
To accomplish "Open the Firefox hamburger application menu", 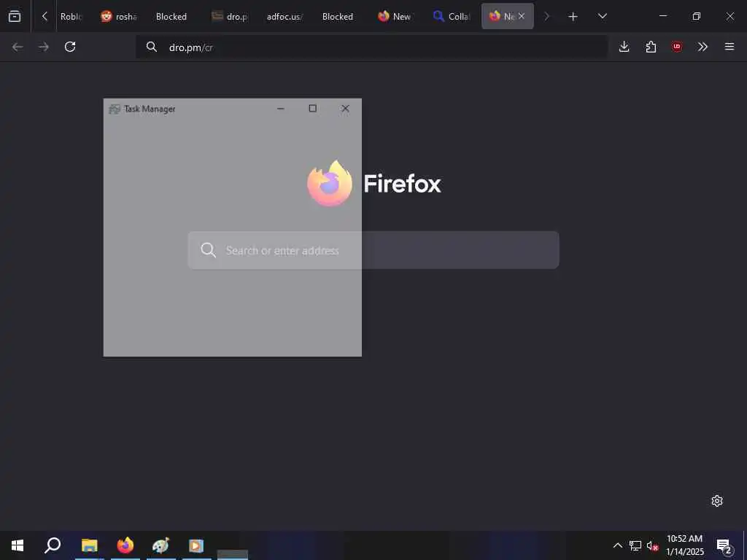I will click(x=729, y=47).
